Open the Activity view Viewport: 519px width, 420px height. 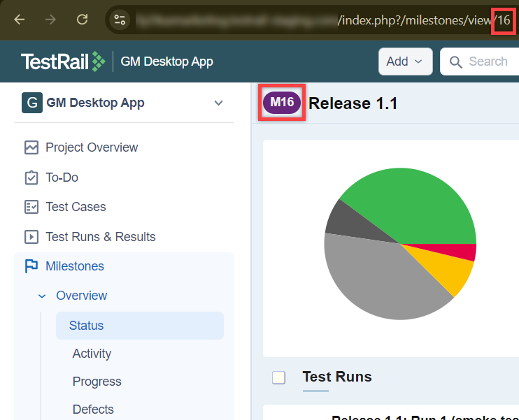click(x=92, y=354)
